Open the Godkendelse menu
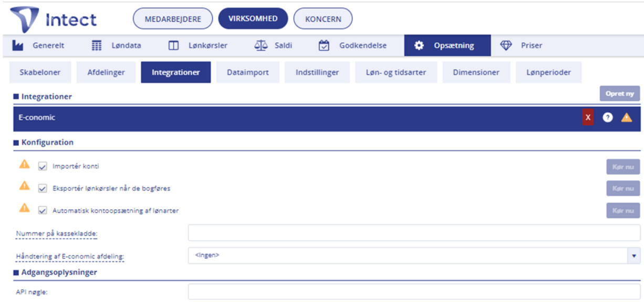Image resolution: width=644 pixels, height=302 pixels. click(352, 45)
